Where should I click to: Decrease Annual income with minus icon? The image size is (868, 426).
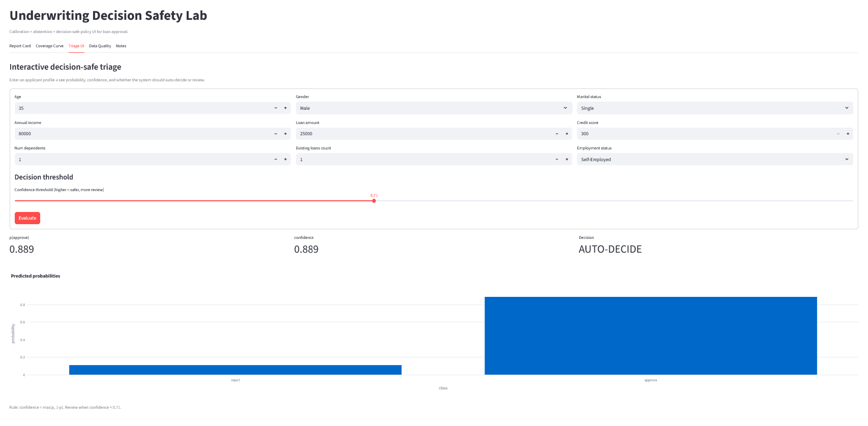276,134
